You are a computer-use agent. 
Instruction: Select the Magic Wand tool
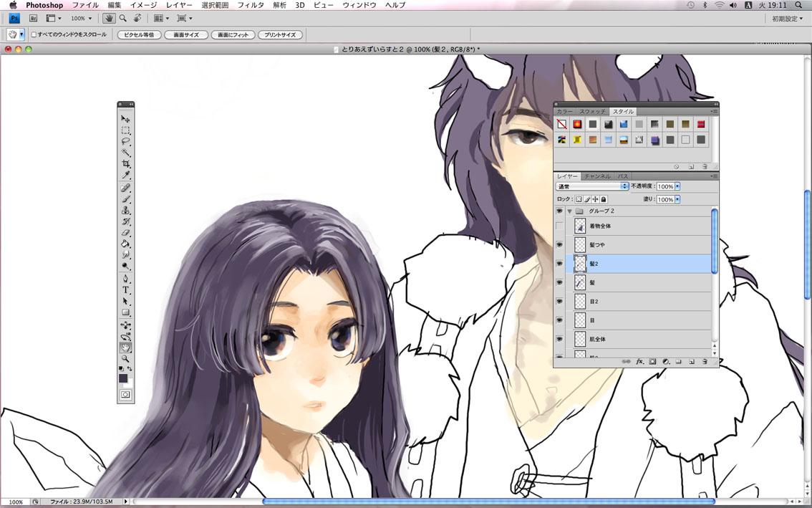pyautogui.click(x=125, y=153)
